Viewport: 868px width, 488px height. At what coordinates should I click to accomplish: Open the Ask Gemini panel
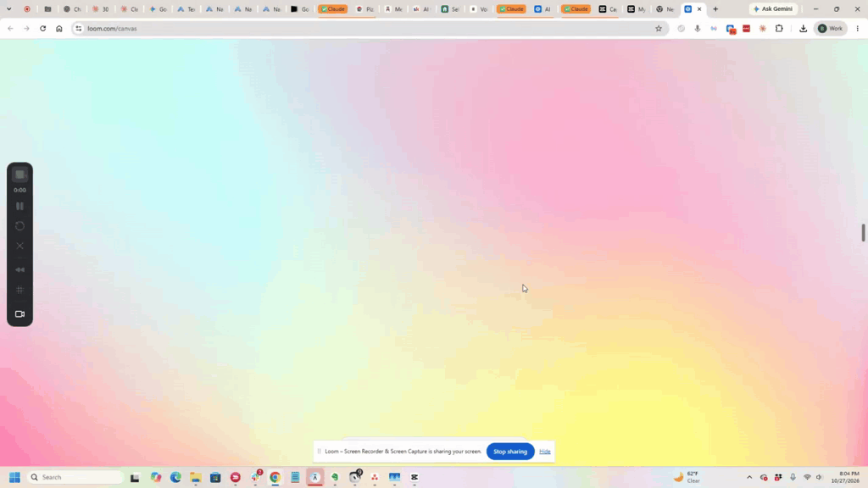[773, 8]
